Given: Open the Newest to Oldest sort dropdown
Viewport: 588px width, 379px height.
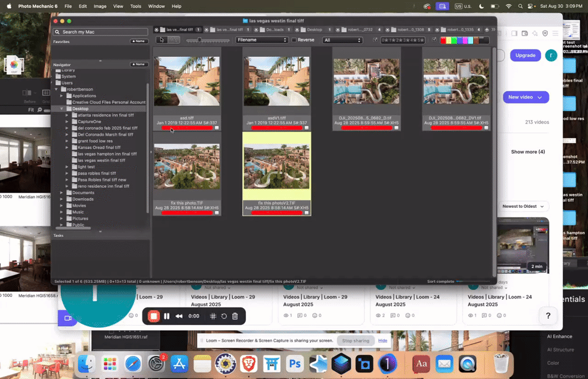Looking at the screenshot, I should (523, 206).
